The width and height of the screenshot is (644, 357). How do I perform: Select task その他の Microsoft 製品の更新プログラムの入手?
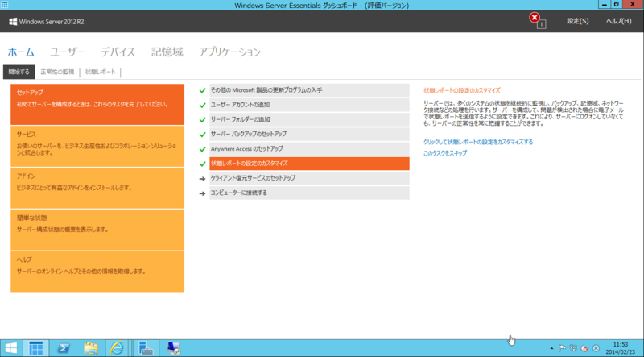(x=309, y=90)
